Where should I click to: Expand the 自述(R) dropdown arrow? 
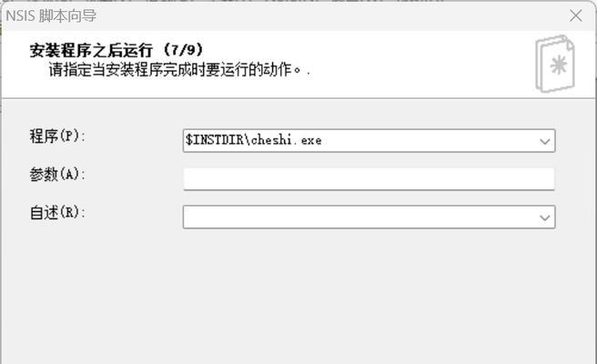[x=545, y=217]
